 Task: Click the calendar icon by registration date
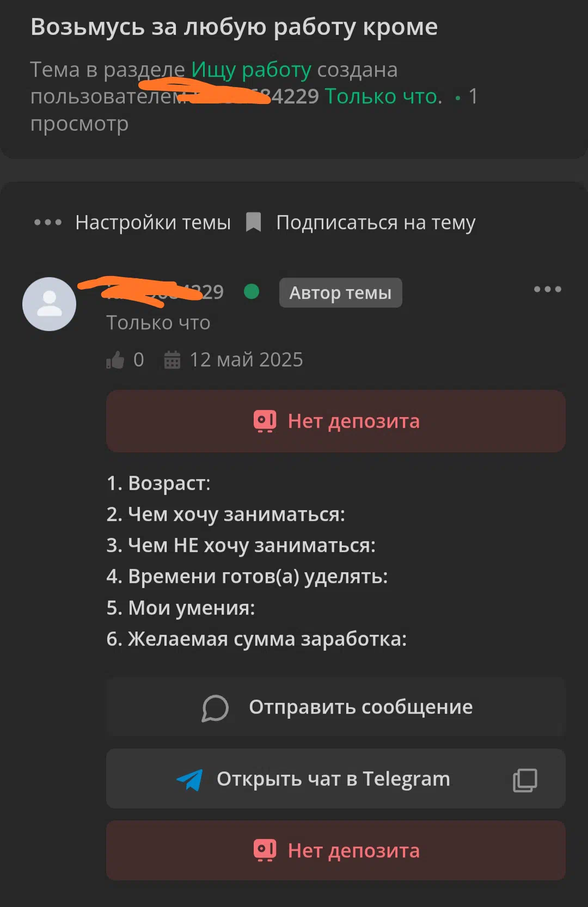point(172,360)
